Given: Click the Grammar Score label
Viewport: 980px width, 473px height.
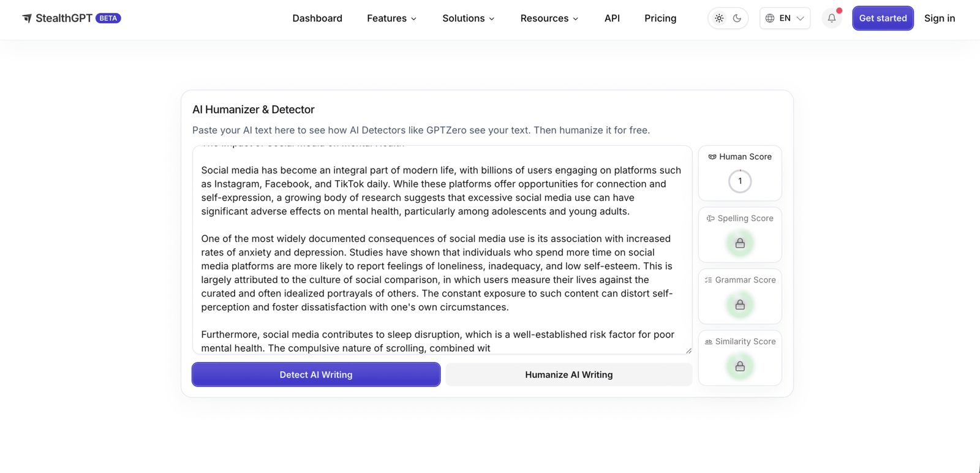Looking at the screenshot, I should [x=745, y=280].
